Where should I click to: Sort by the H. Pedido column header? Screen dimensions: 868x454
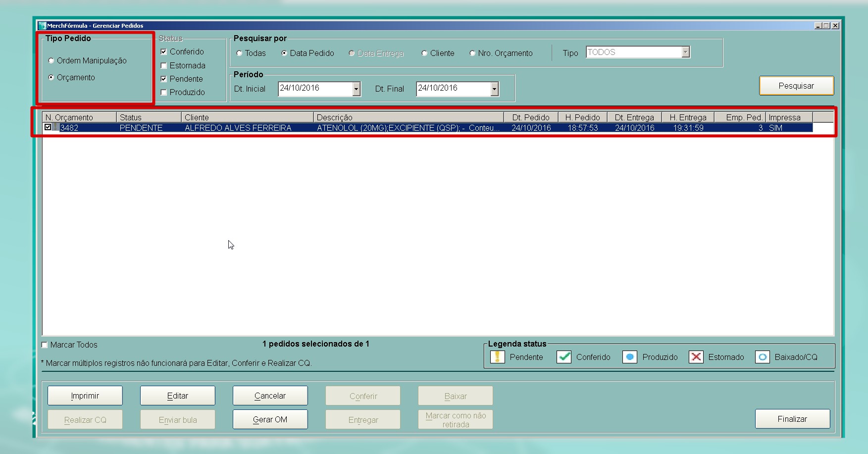click(583, 117)
